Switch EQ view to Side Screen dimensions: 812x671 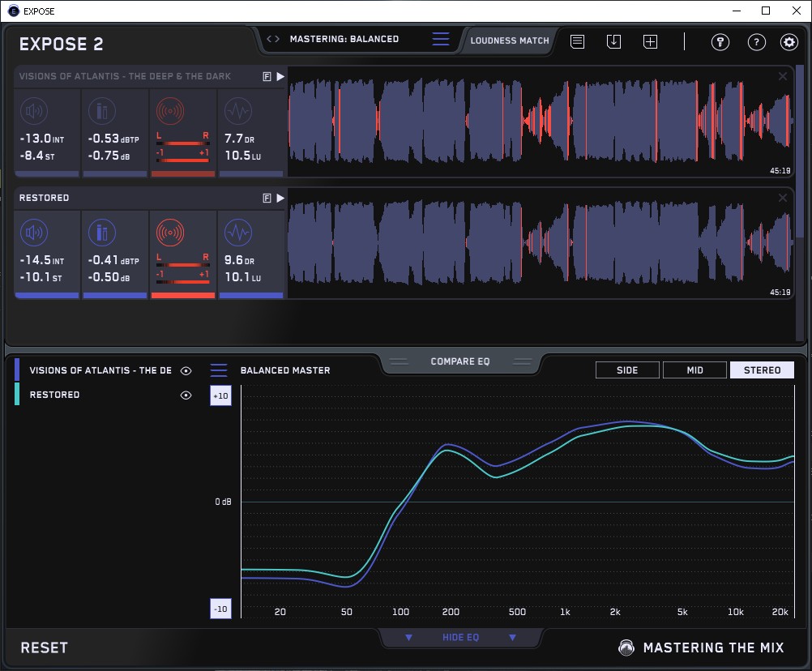coord(627,370)
